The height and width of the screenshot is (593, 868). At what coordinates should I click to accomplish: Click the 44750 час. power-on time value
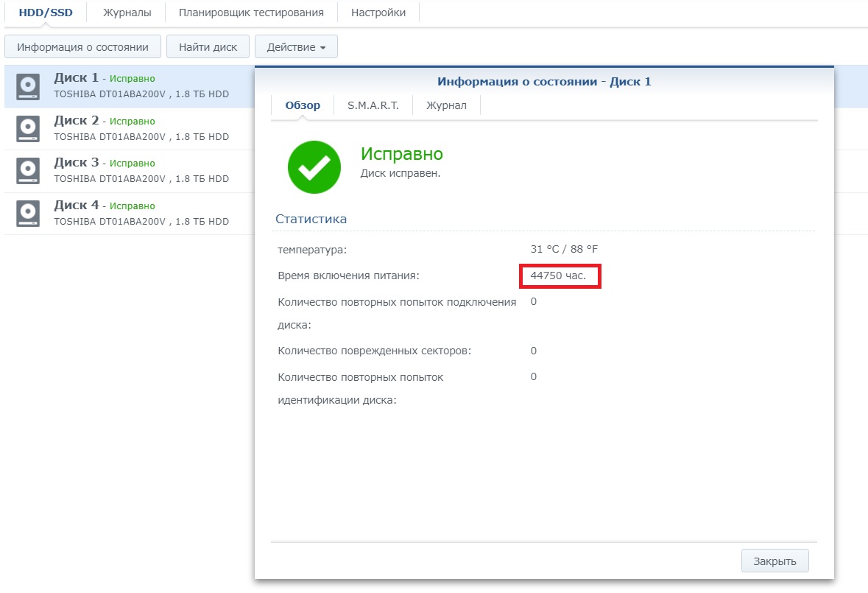[559, 276]
